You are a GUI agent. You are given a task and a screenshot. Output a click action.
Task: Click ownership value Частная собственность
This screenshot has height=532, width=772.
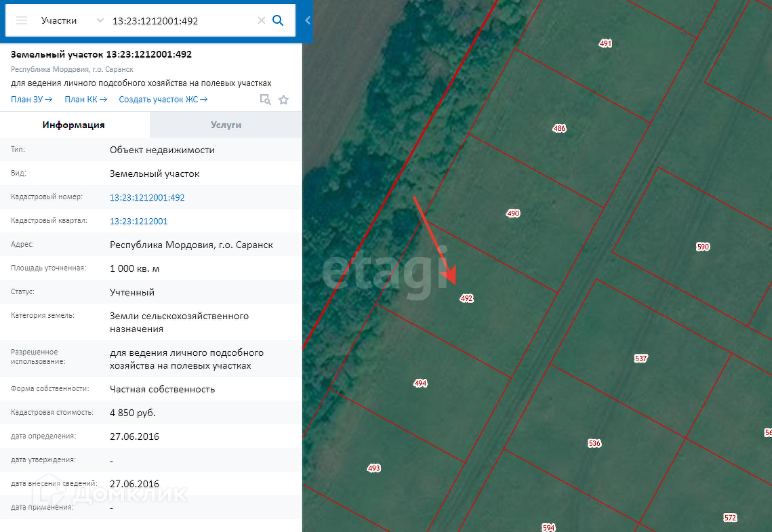click(x=163, y=389)
